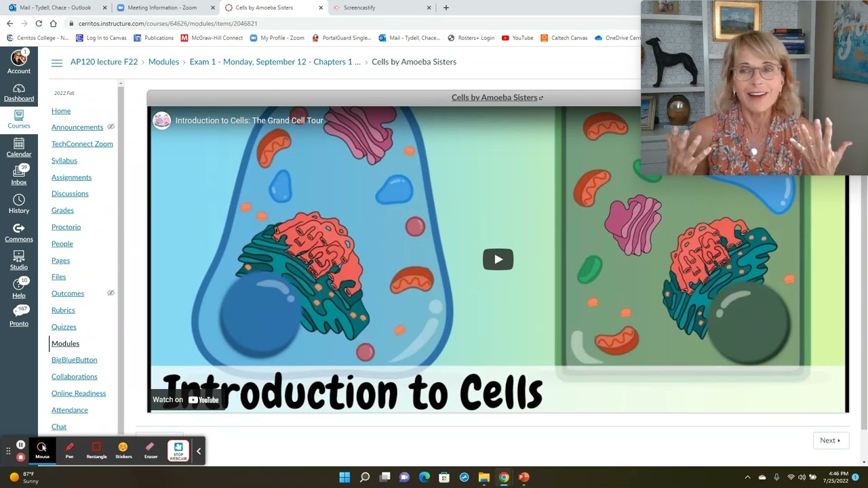Image resolution: width=868 pixels, height=488 pixels.
Task: Open the TechConnect Zoom course link
Action: point(82,144)
